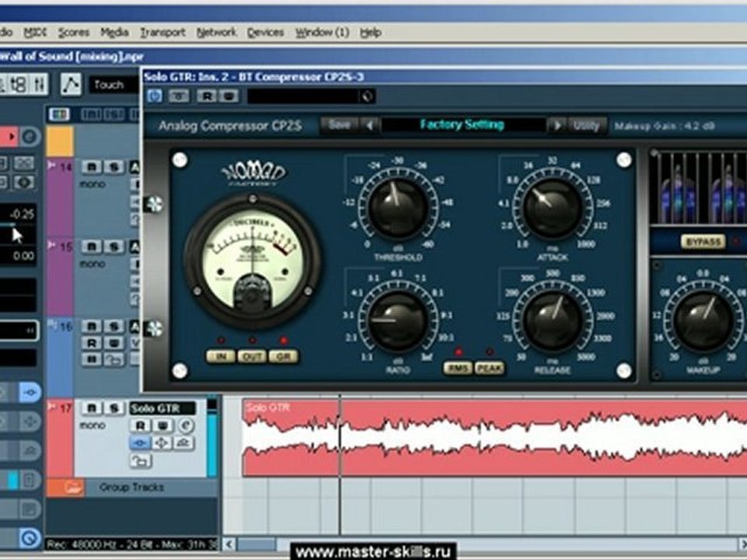Open the Window (1) menu
Viewport: 747px width, 560px height.
[x=322, y=33]
